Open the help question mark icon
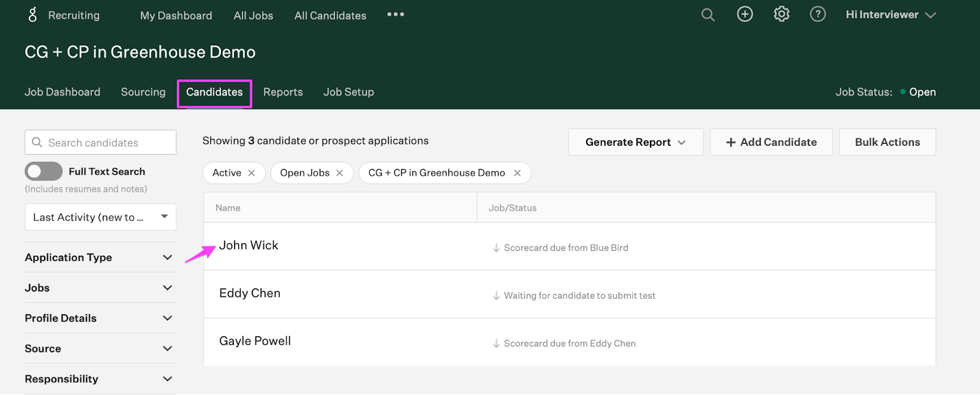980x395 pixels. click(x=818, y=14)
